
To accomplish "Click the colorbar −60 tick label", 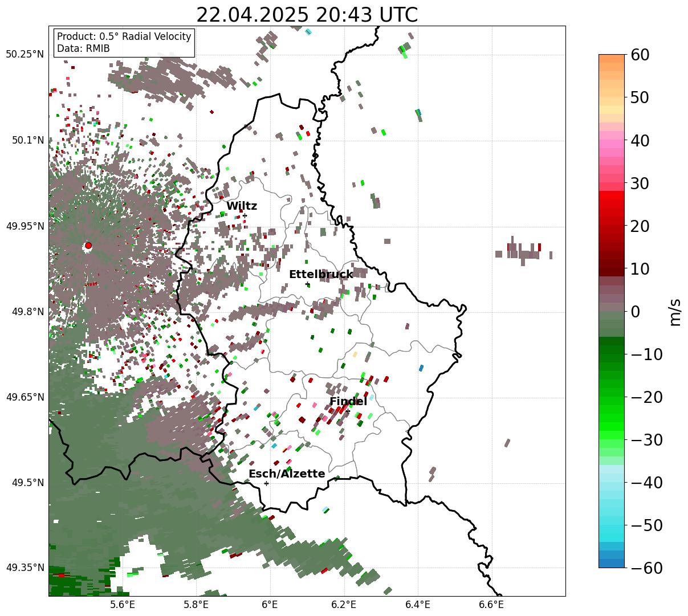I will point(646,568).
